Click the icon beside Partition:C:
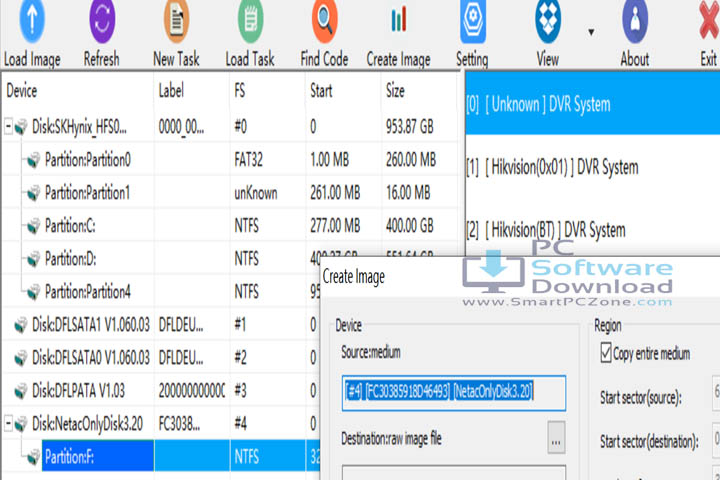The image size is (720, 480). 33,226
